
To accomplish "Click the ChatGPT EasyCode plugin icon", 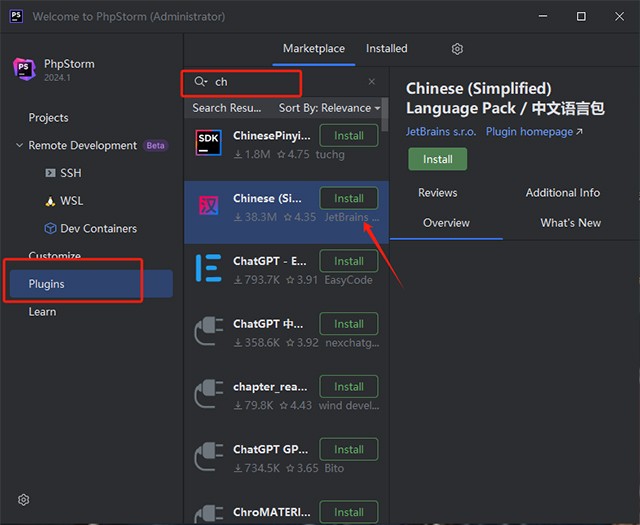I will pyautogui.click(x=209, y=268).
